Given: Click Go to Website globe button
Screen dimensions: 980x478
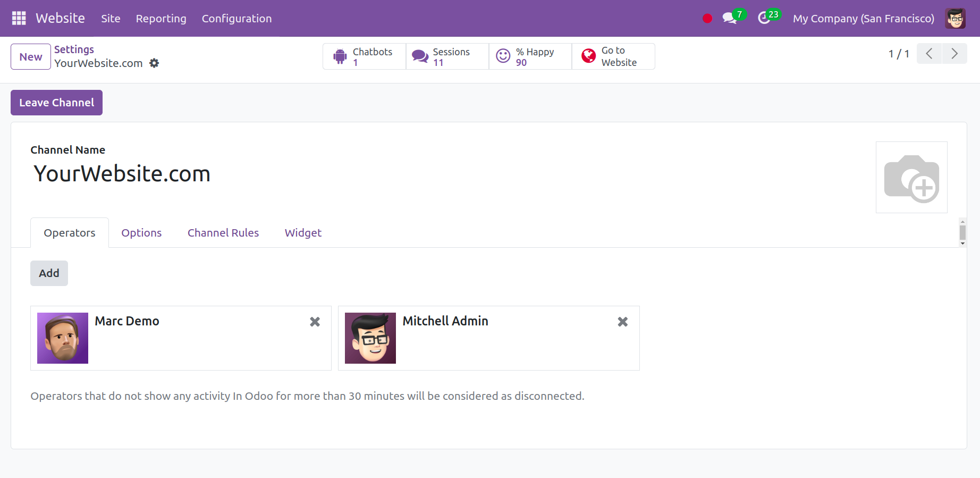Looking at the screenshot, I should [x=613, y=56].
